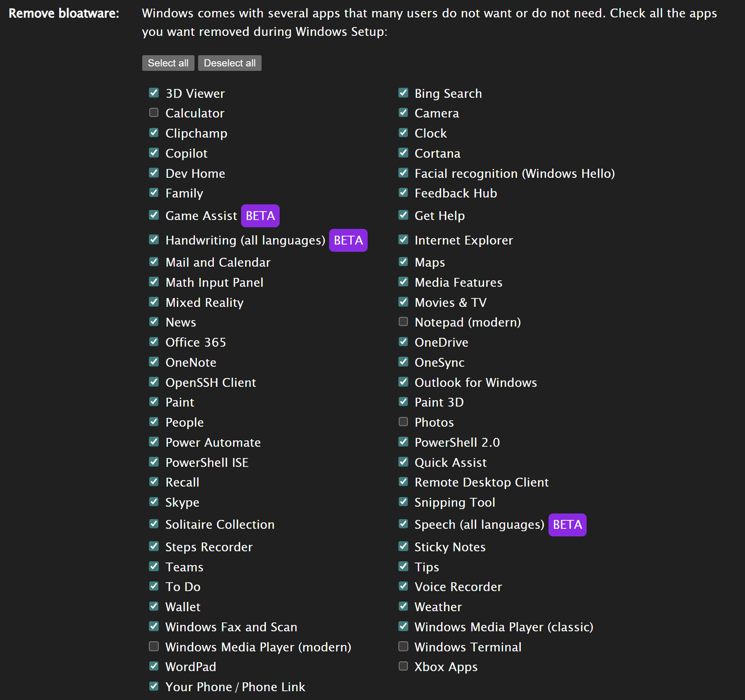Viewport: 745px width, 700px height.
Task: Click the Paint label text
Action: pyautogui.click(x=180, y=402)
